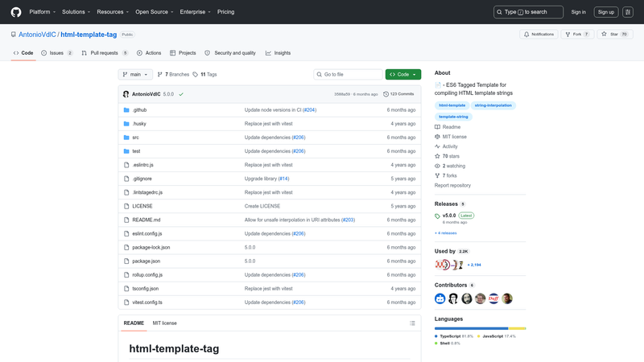The height and width of the screenshot is (362, 644).
Task: Click the languages color bar
Action: [480, 328]
